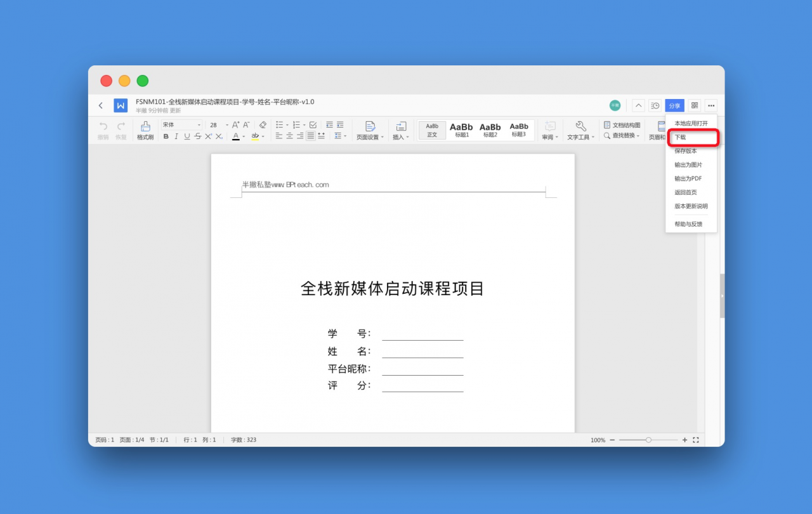Image resolution: width=812 pixels, height=514 pixels.
Task: Select 下载 from the more menu
Action: tap(680, 137)
